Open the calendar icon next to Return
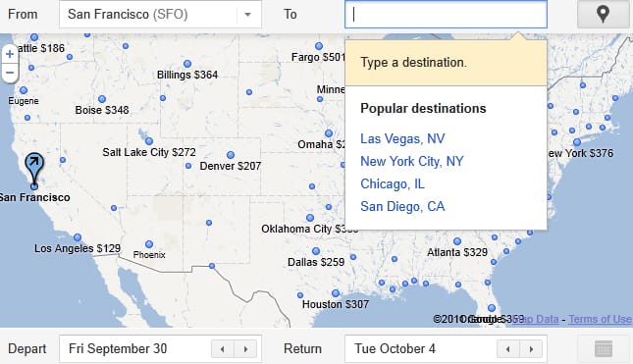 pos(604,348)
